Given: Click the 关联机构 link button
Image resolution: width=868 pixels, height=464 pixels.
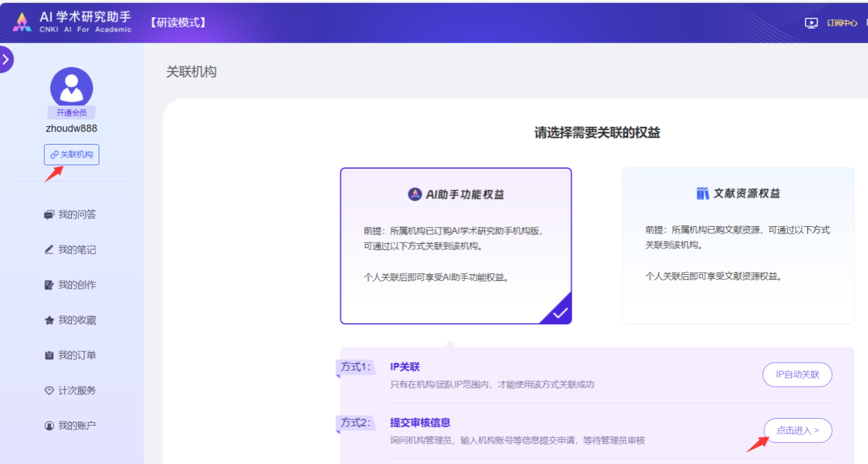Looking at the screenshot, I should [71, 155].
